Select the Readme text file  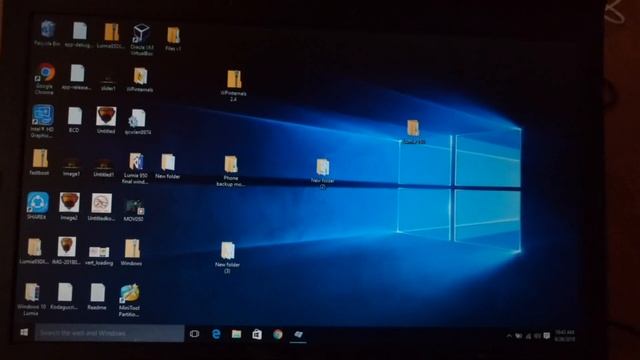click(97, 297)
